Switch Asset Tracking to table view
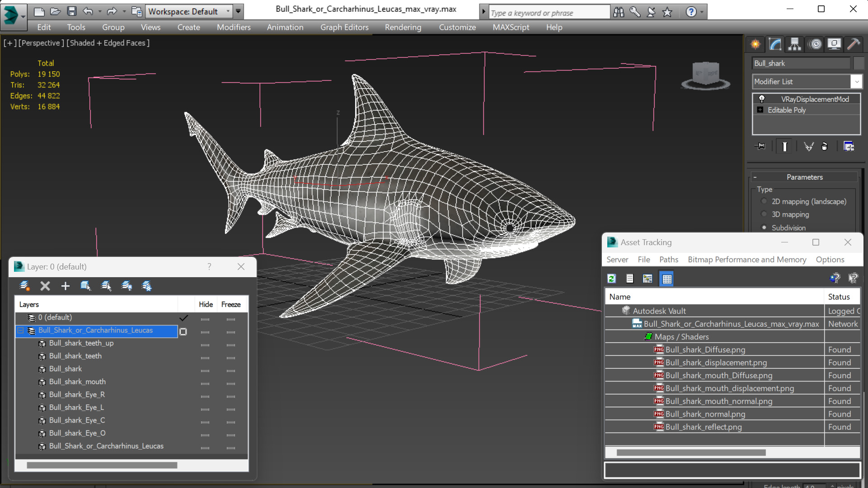Image resolution: width=868 pixels, height=488 pixels. point(667,279)
